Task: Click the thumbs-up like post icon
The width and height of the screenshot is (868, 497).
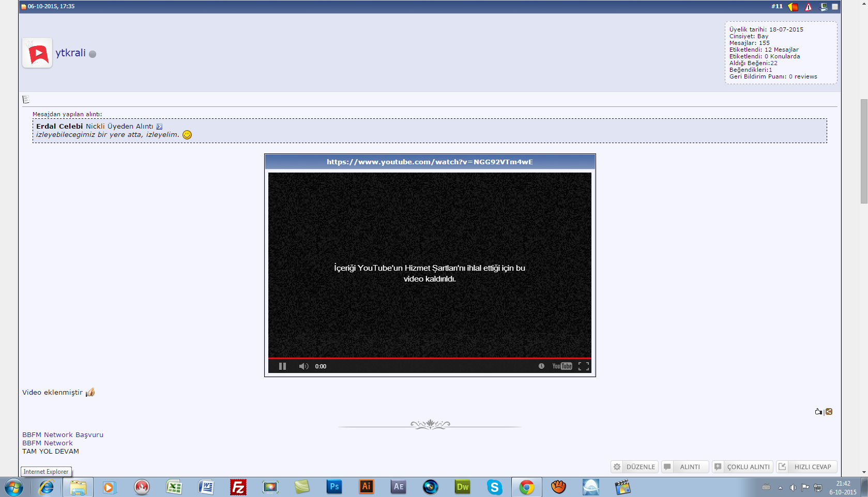Action: point(818,412)
